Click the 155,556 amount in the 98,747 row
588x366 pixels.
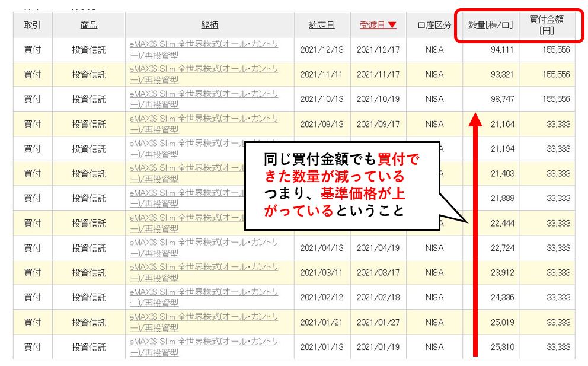[556, 99]
